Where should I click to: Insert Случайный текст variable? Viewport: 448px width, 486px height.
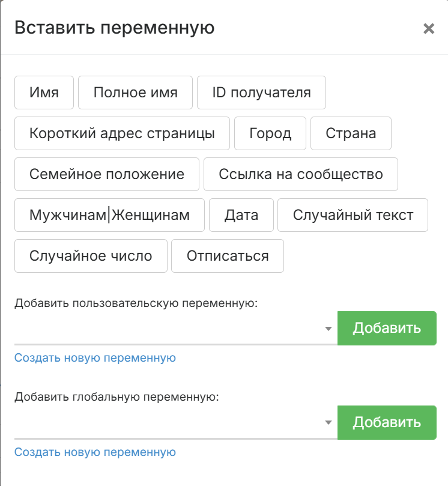coord(353,215)
